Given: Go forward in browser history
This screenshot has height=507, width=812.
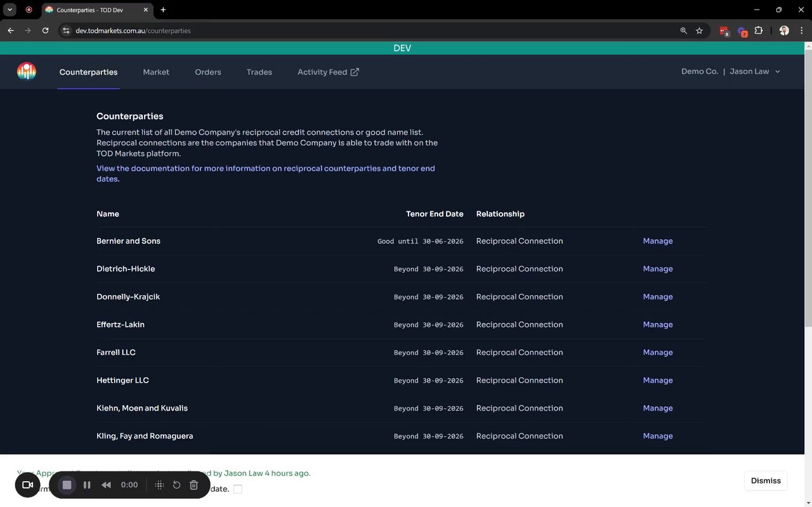Looking at the screenshot, I should pos(28,30).
